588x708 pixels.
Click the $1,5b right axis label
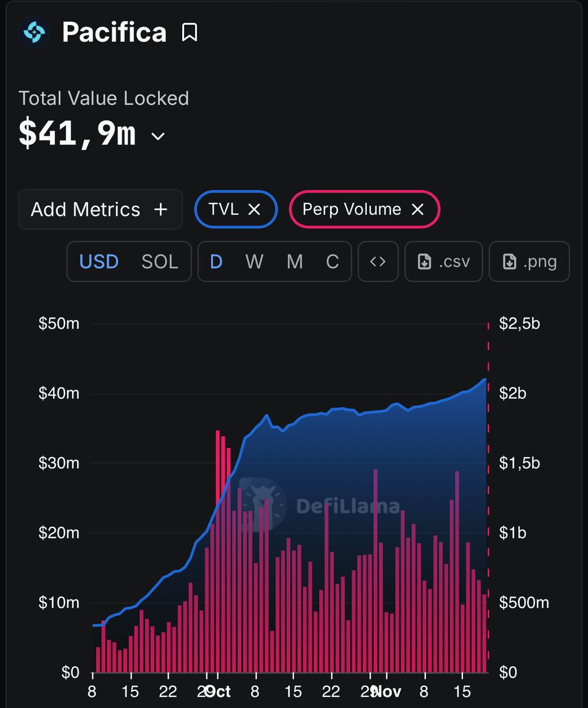tap(520, 463)
